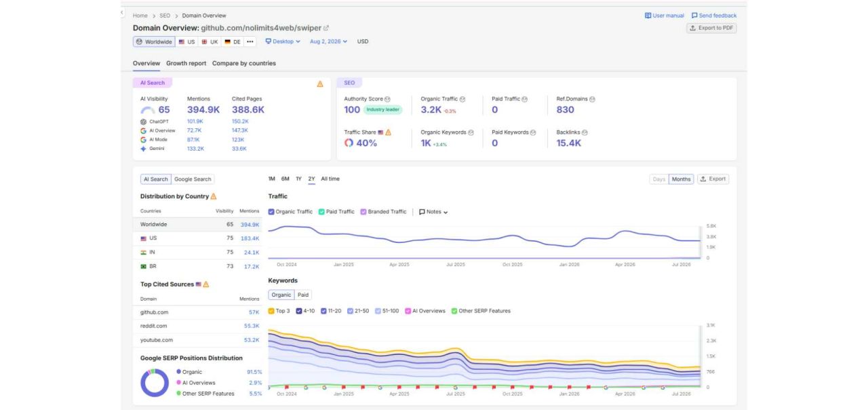Switch to the Overview tab

[x=146, y=63]
